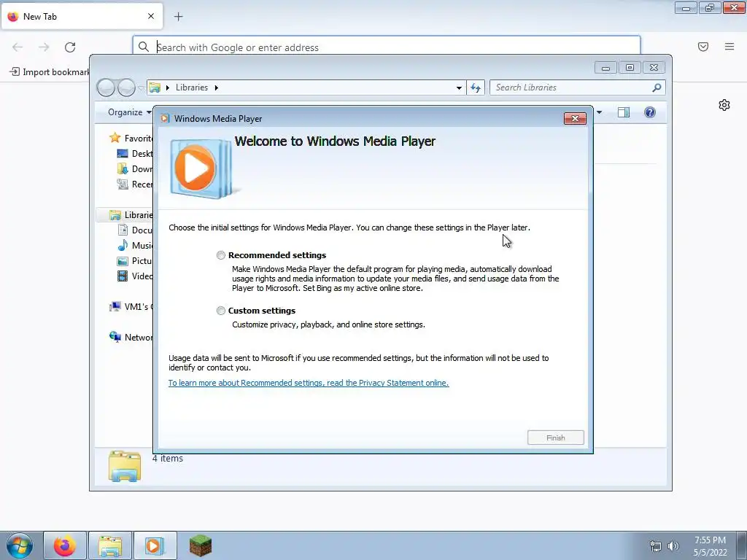
Task: Click the Firefox forward arrow
Action: point(44,47)
